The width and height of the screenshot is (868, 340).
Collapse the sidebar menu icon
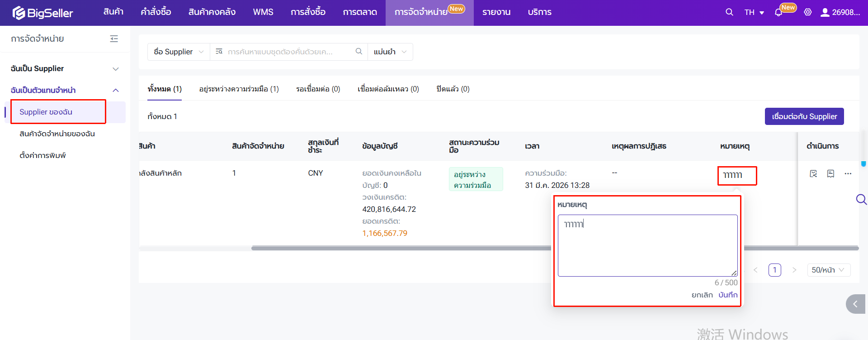114,39
